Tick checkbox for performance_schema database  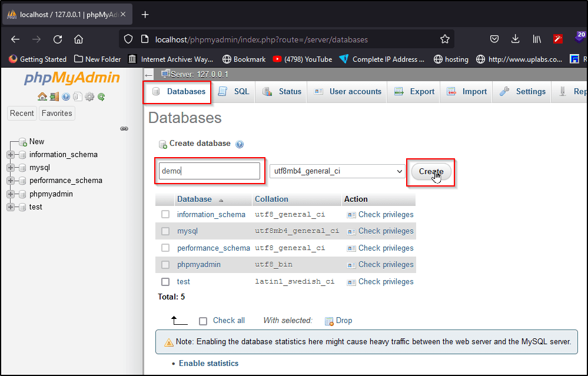(x=165, y=248)
